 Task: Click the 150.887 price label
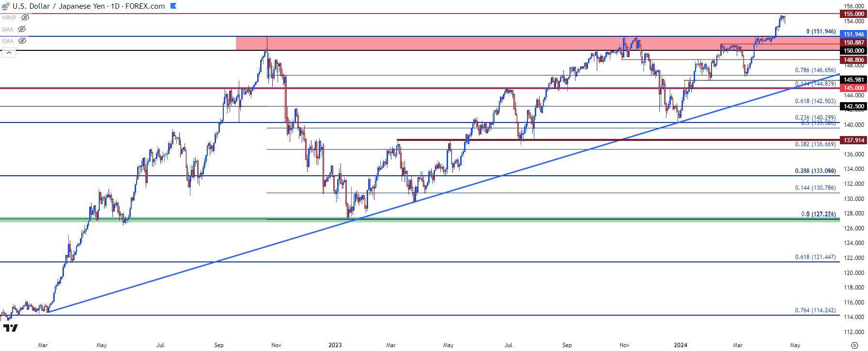point(853,43)
